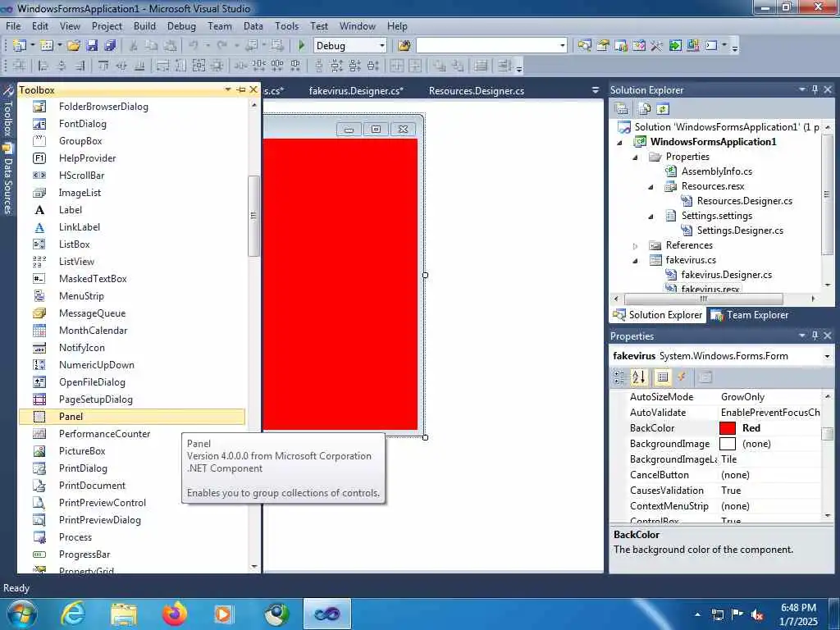Screen dimensions: 840x630
Task: Select NotifyIcon control in Toolbox
Action: click(x=131, y=348)
